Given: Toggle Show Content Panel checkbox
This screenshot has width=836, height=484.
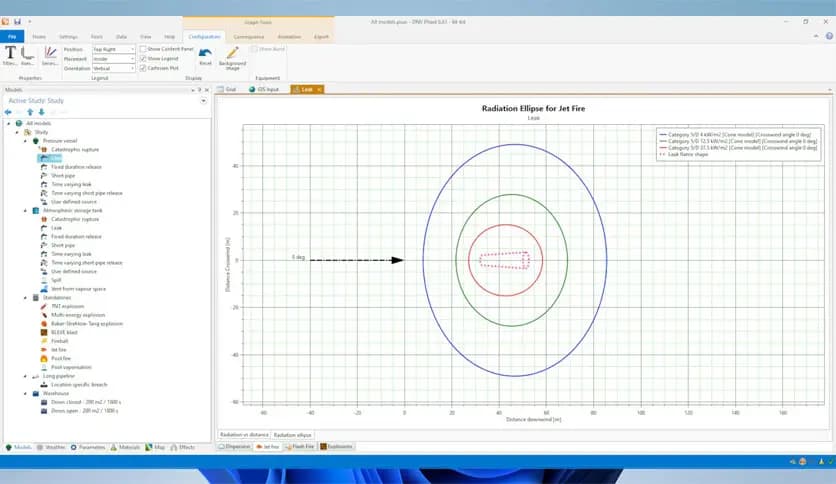Looking at the screenshot, I should point(143,49).
